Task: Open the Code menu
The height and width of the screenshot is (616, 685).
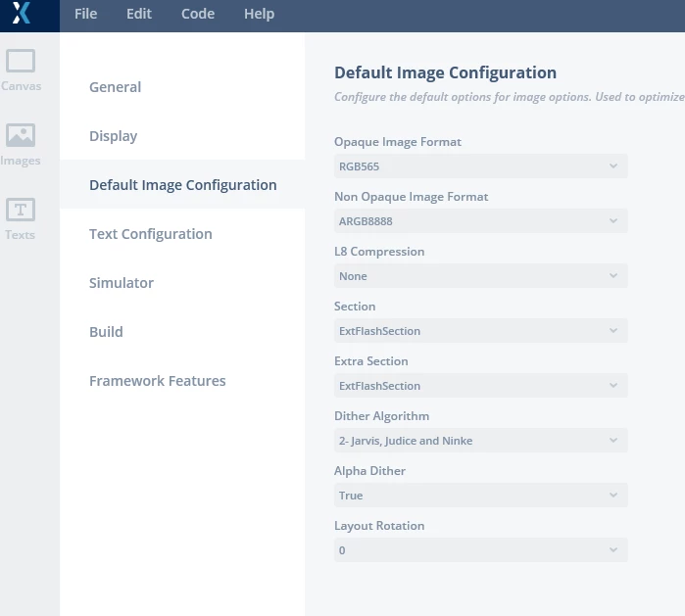Action: pos(198,14)
